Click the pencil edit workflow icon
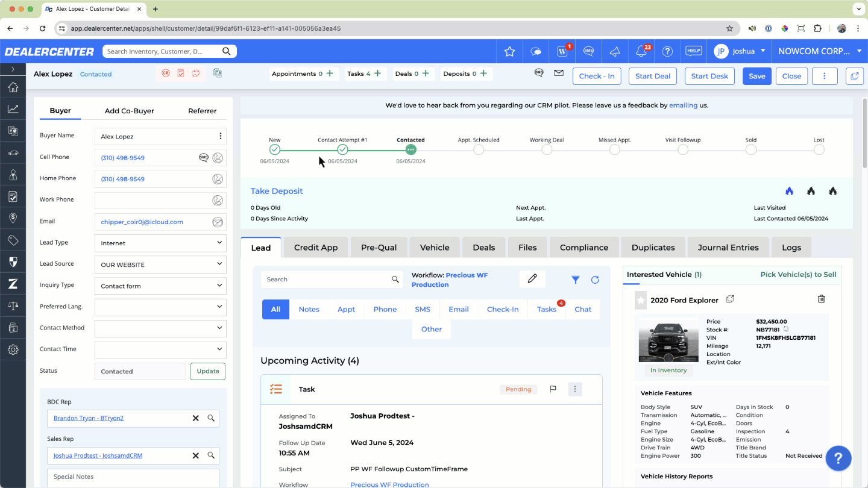868x488 pixels. click(x=532, y=279)
